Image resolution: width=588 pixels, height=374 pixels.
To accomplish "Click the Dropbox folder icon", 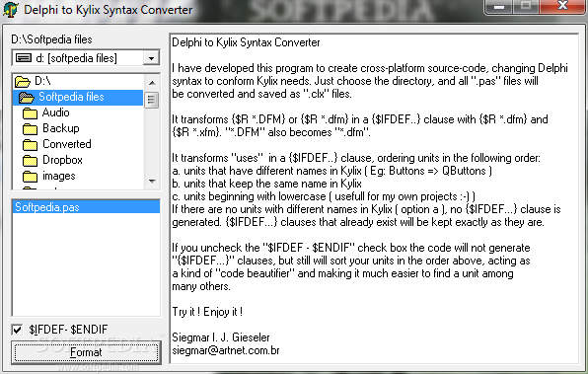I will [30, 161].
